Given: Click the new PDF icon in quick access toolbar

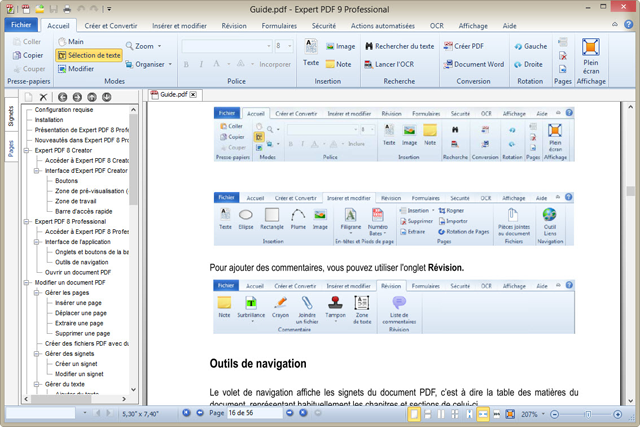Looking at the screenshot, I should tap(25, 9).
